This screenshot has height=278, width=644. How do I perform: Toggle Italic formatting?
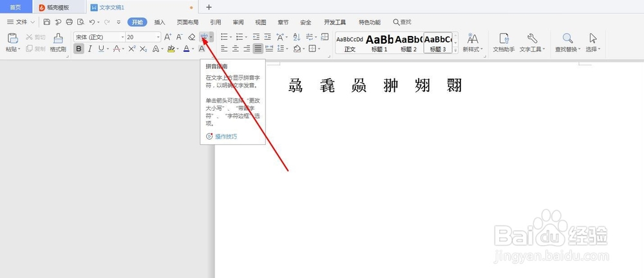[90, 49]
